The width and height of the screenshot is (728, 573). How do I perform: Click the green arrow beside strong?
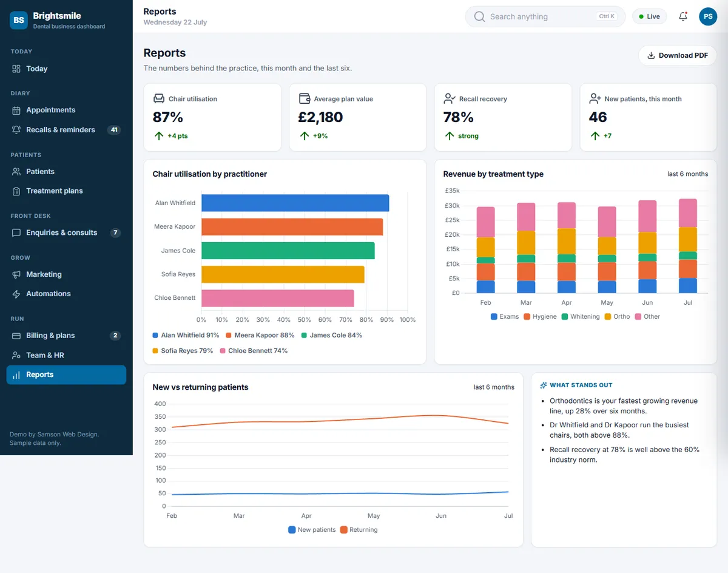coord(450,136)
